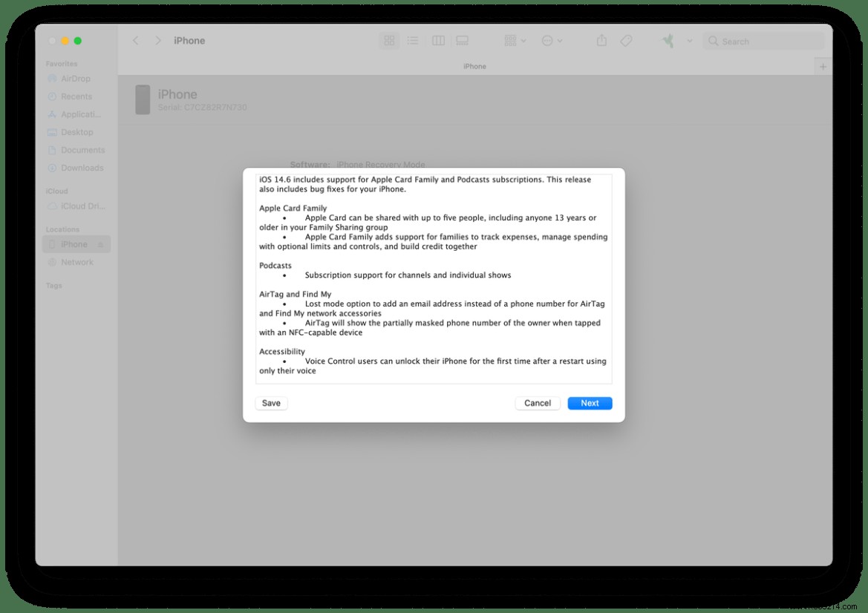Expand the green bird app dropdown arrow
Viewport: 868px width, 613px height.
click(x=689, y=41)
